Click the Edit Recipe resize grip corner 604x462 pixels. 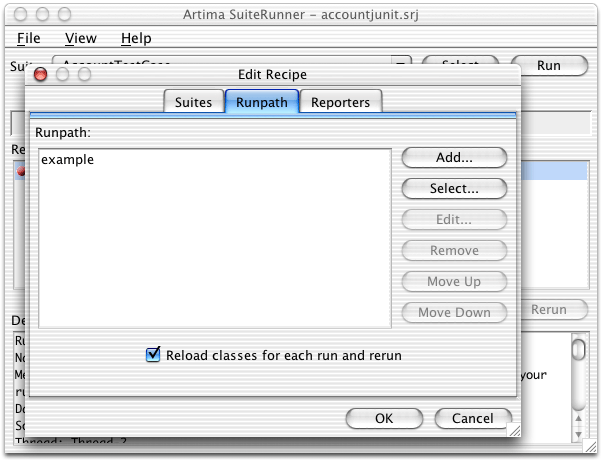click(x=514, y=430)
